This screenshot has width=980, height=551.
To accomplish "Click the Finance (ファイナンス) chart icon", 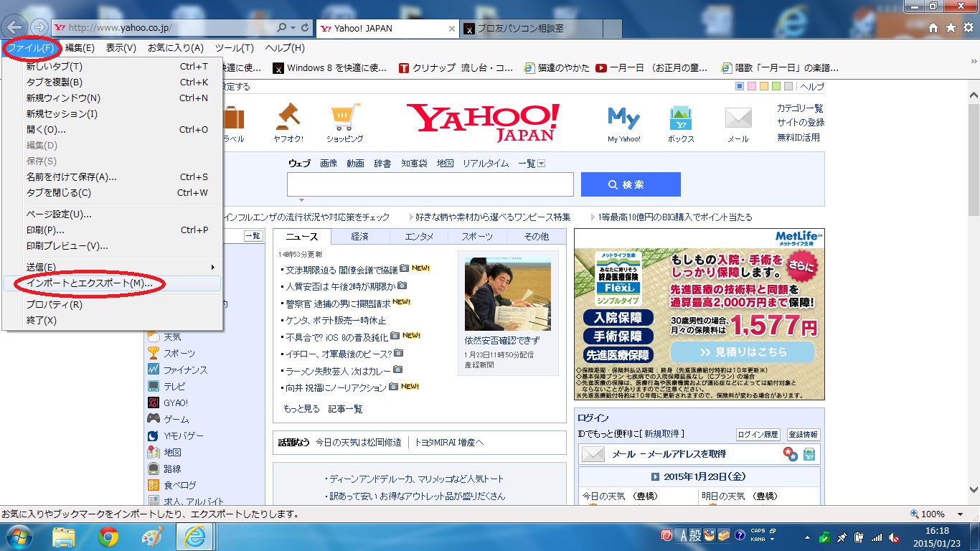I will (x=154, y=369).
